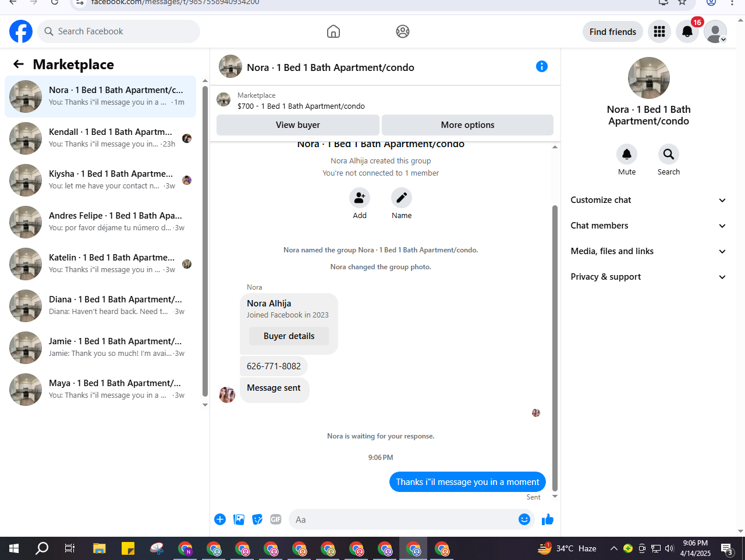Screen dimensions: 745x560
Task: Click the weather 34°C Haze widget
Action: pos(567,548)
